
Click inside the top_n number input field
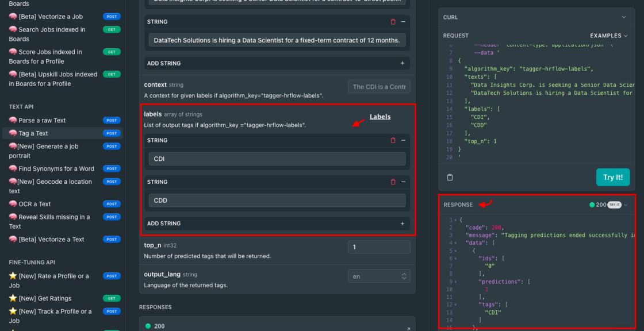click(378, 247)
